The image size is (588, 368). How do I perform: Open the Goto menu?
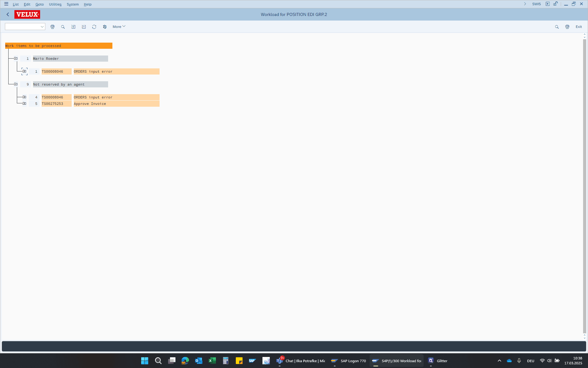(x=40, y=4)
